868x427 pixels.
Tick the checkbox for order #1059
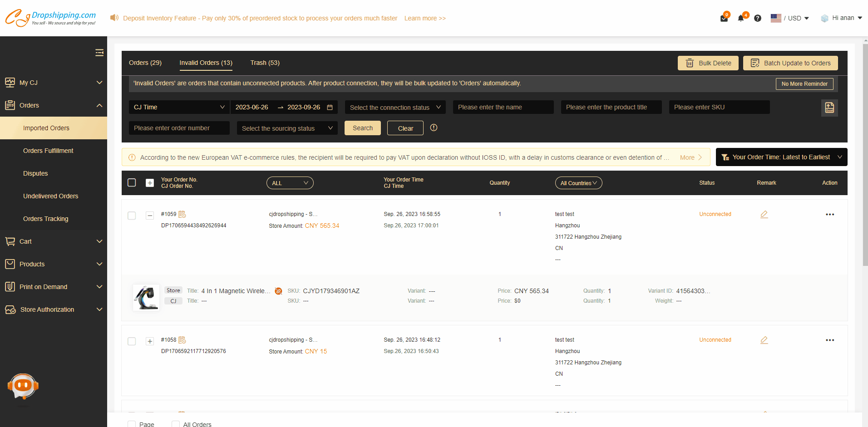tap(132, 216)
